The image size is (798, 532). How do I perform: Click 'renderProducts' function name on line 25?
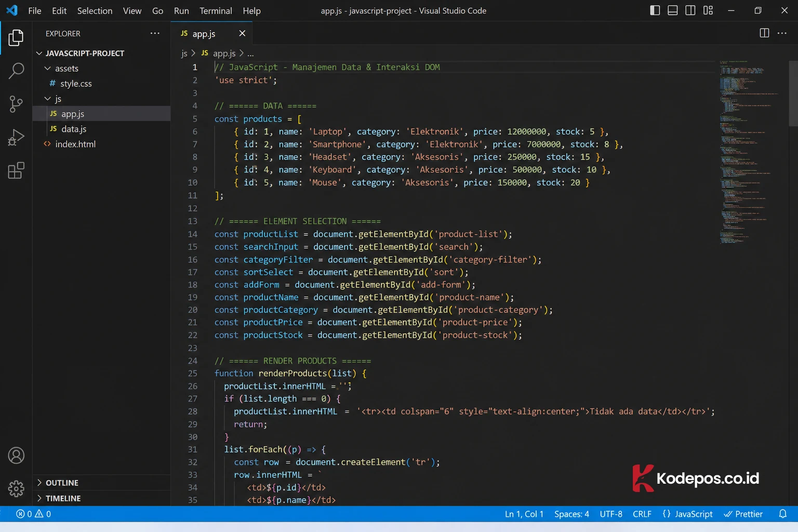coord(292,373)
